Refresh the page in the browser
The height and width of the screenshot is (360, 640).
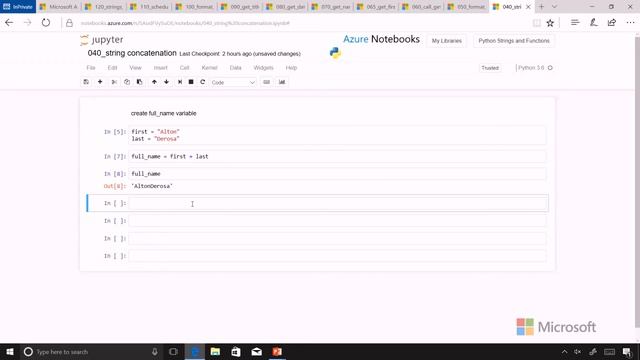point(46,23)
